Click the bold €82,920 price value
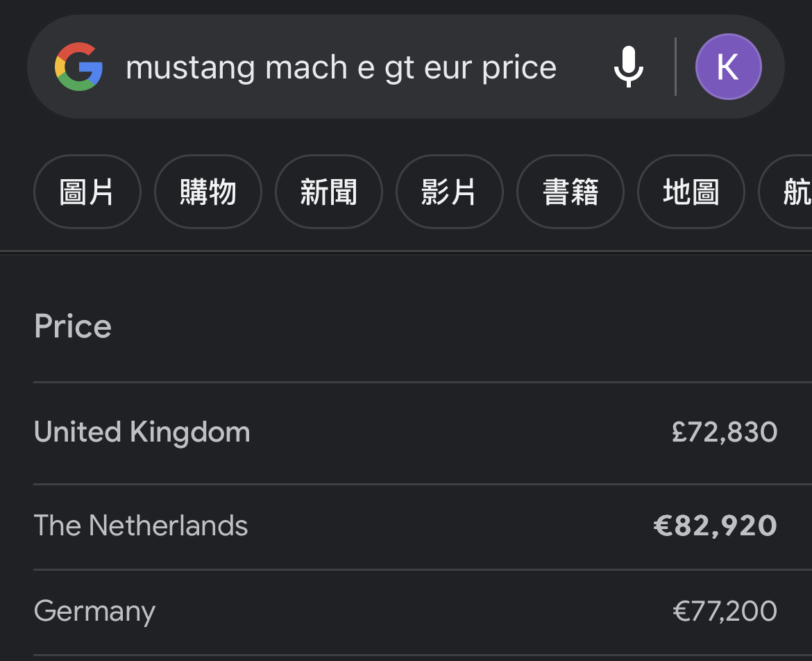Screen dimensions: 812x661 pyautogui.click(x=715, y=526)
